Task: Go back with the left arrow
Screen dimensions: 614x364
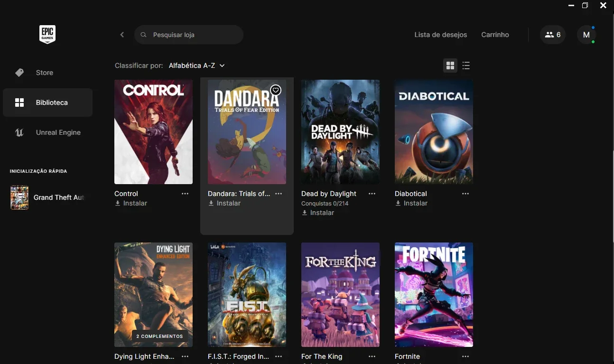Action: [122, 35]
